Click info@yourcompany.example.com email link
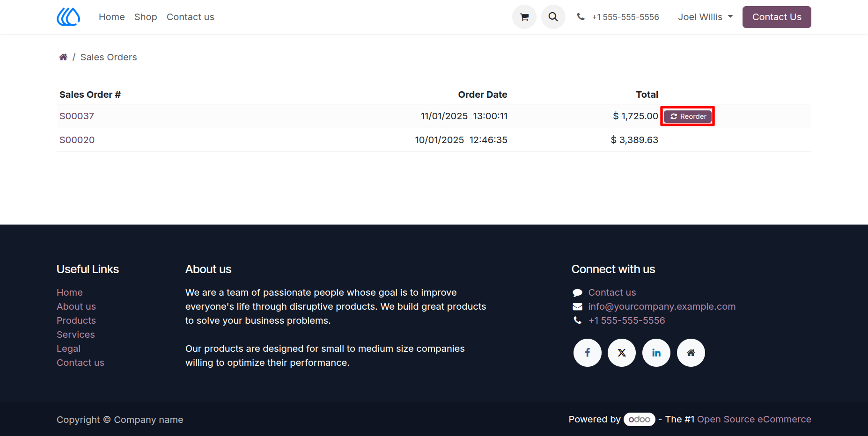This screenshot has height=436, width=868. (662, 306)
